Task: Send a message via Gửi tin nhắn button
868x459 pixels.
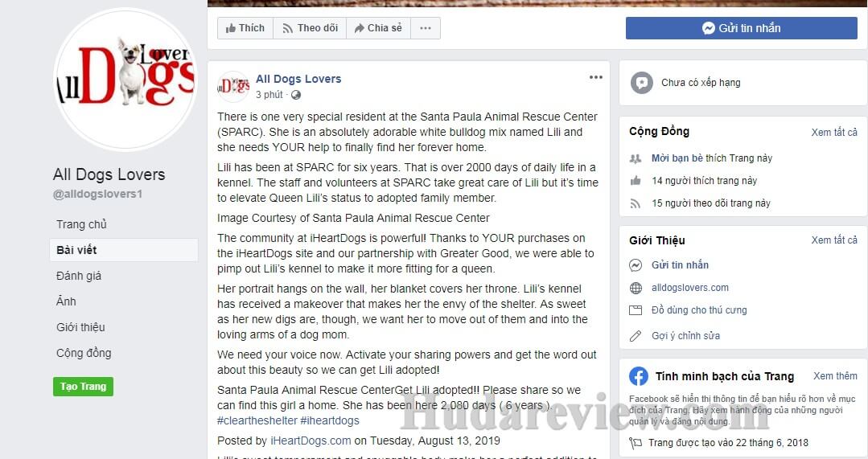Action: click(x=741, y=28)
